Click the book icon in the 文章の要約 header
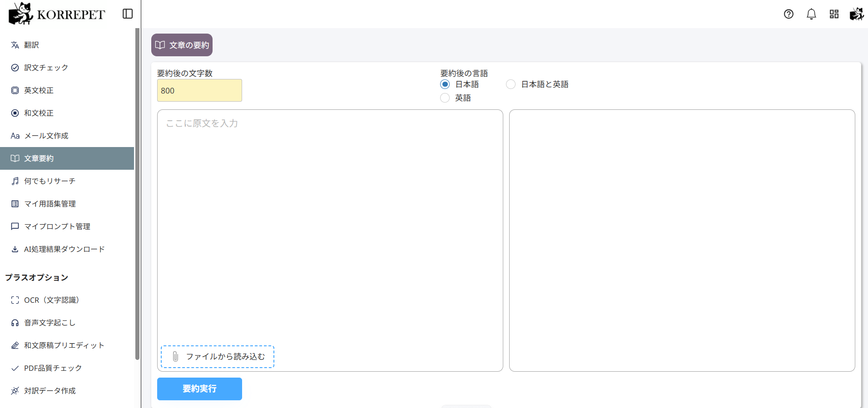This screenshot has height=408, width=868. 160,45
